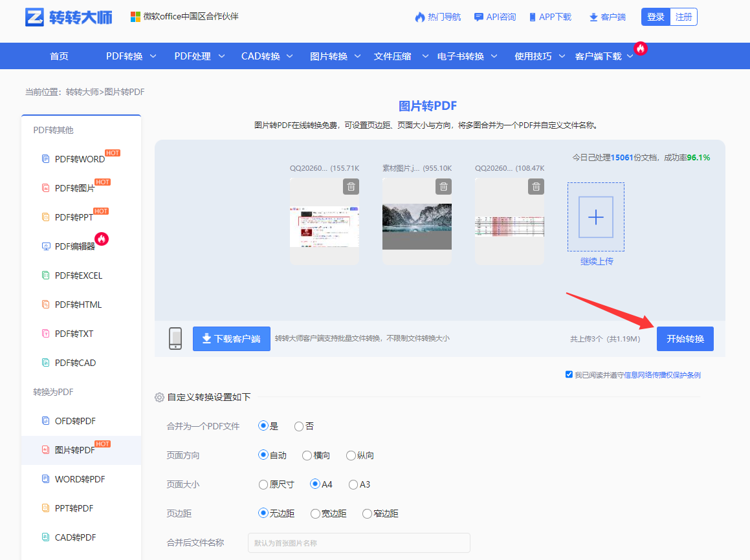Select 是 for 合并为一个PDF文件
This screenshot has width=750, height=560.
tap(263, 425)
